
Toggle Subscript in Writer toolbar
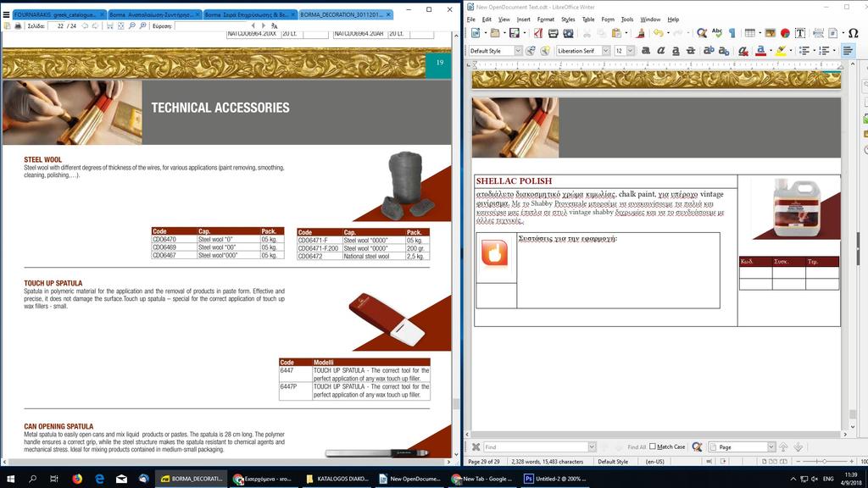click(724, 51)
